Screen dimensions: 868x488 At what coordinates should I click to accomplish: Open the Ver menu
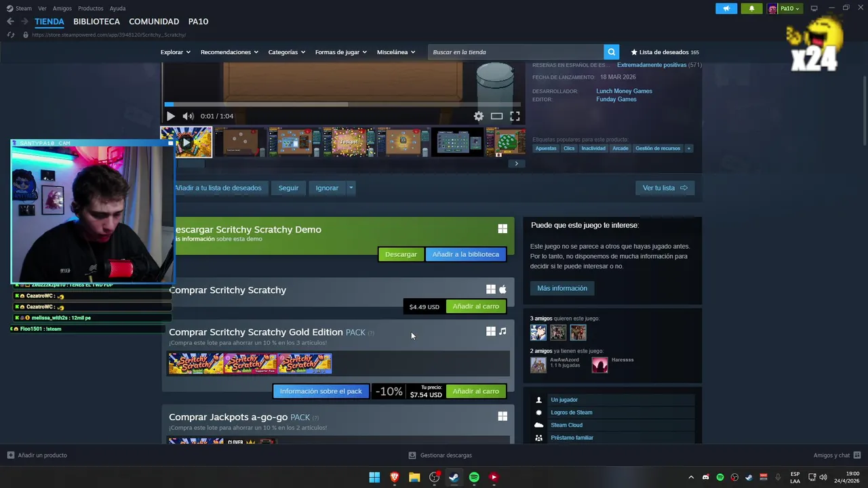pyautogui.click(x=42, y=8)
